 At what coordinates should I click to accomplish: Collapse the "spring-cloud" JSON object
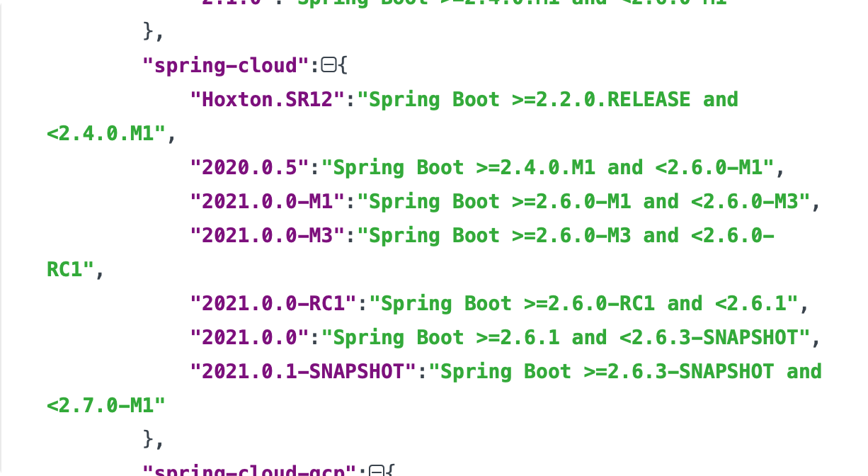(327, 65)
